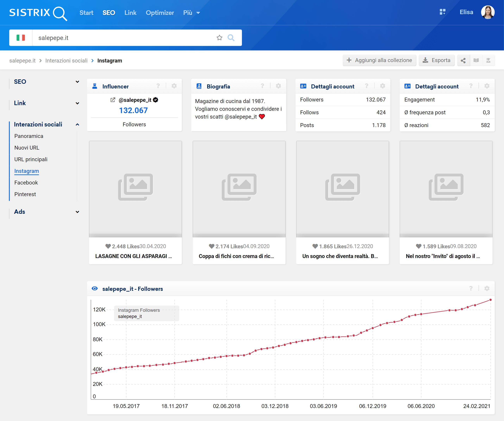The width and height of the screenshot is (504, 421).
Task: Click the Follows 424 value
Action: point(381,112)
